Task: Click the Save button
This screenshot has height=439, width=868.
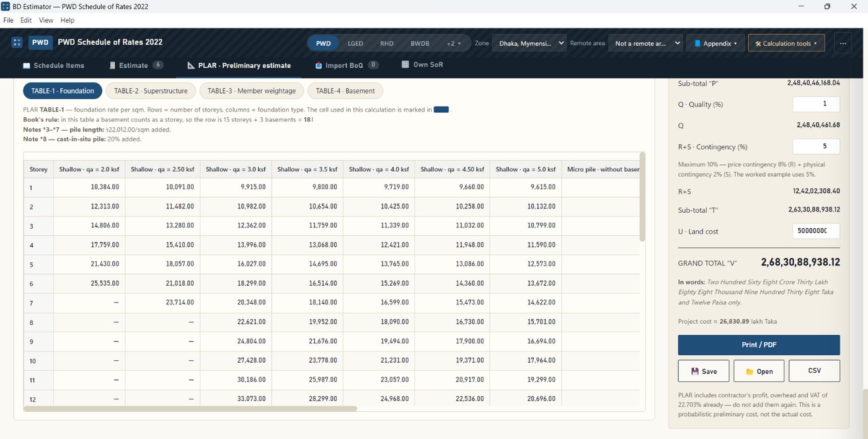Action: point(704,371)
